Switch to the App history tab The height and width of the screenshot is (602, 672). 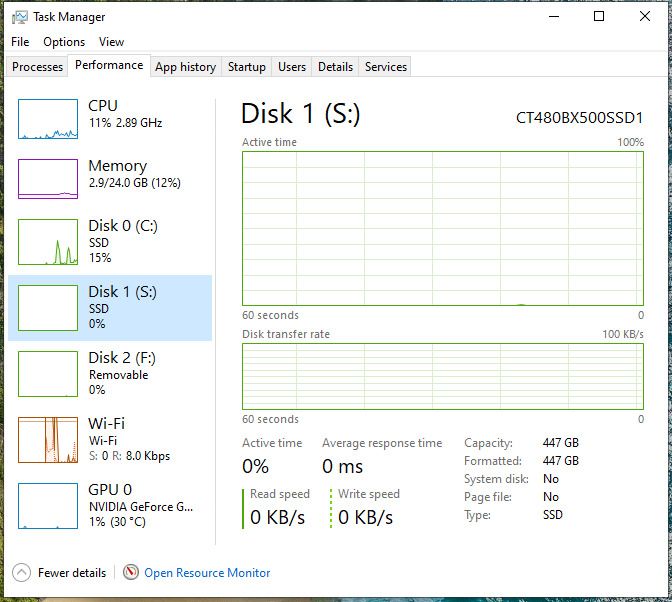(186, 66)
